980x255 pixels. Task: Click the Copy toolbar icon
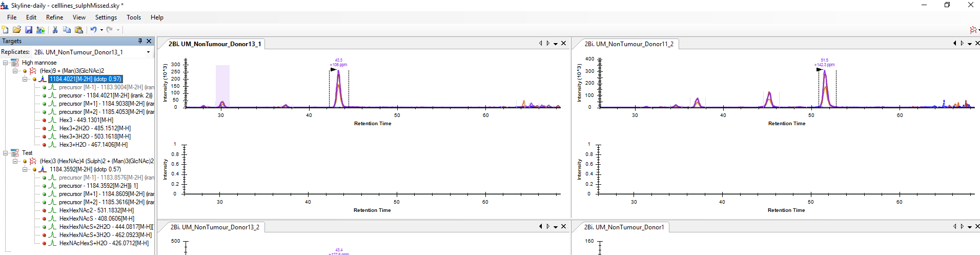(67, 30)
